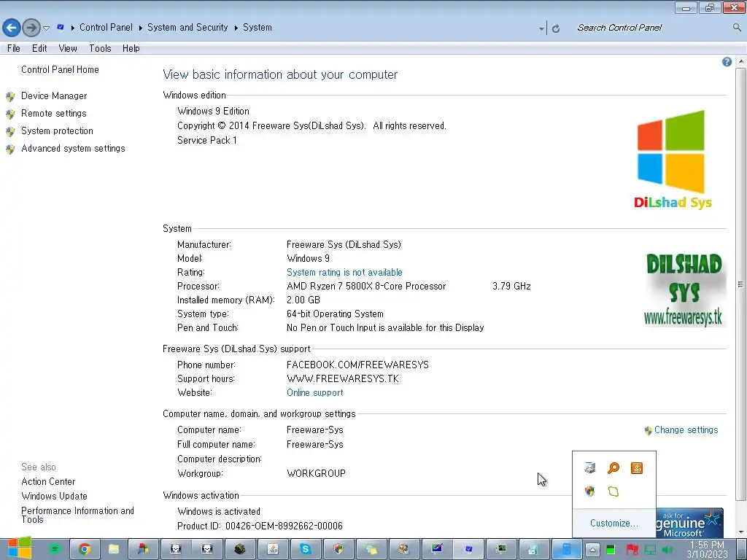Click the Back navigation arrow

(x=12, y=28)
